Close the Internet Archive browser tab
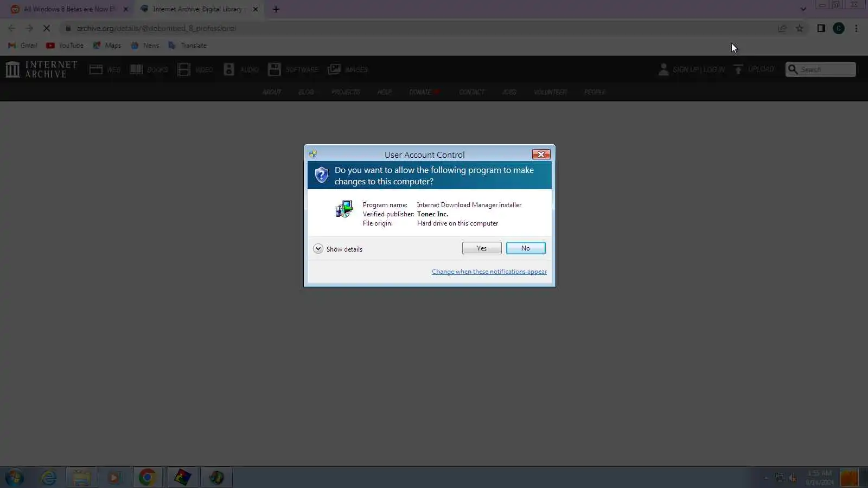The image size is (868, 488). pos(256,9)
